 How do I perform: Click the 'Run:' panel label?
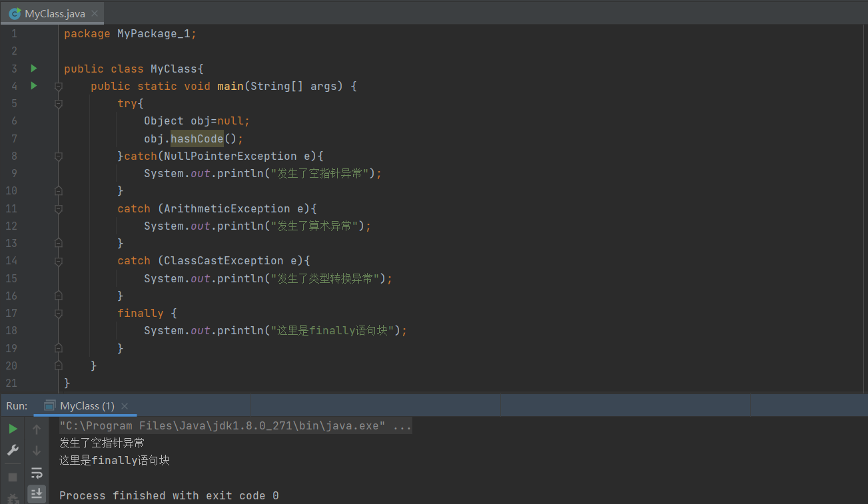point(17,405)
